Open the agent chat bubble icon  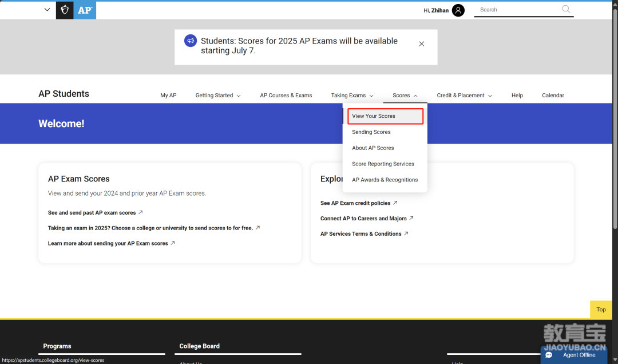(549, 355)
